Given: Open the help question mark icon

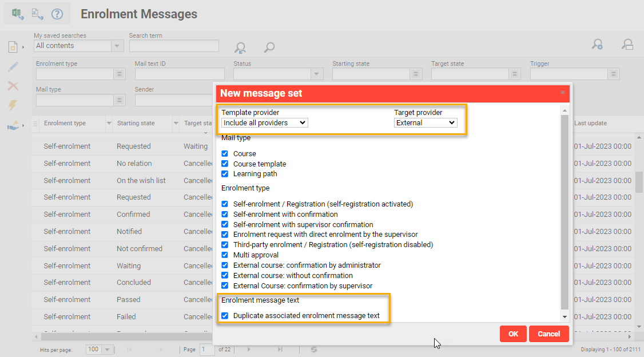Looking at the screenshot, I should (x=57, y=14).
